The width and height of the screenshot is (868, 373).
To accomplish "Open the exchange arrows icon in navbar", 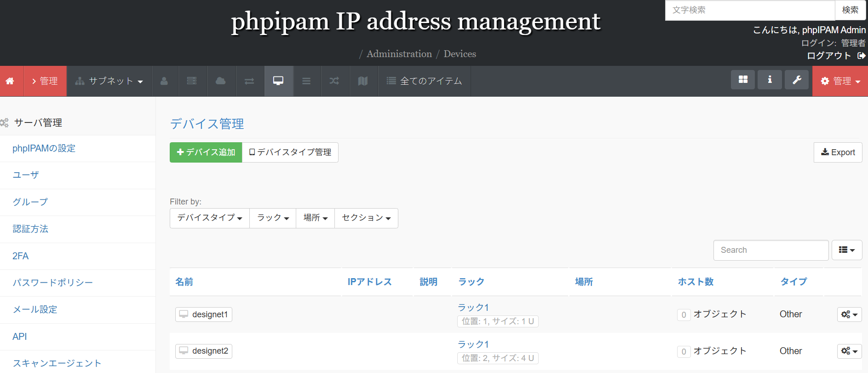I will 249,81.
